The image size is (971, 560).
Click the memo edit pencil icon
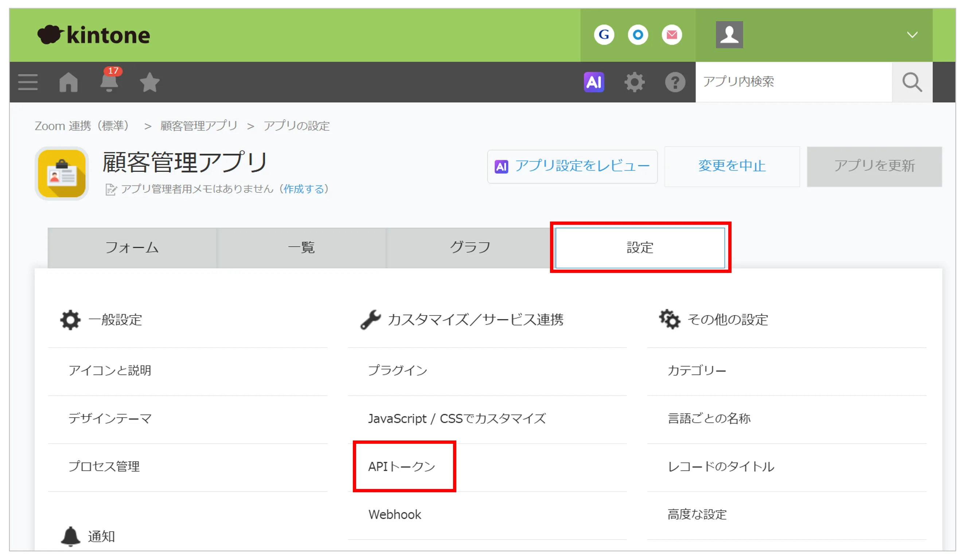pos(111,189)
